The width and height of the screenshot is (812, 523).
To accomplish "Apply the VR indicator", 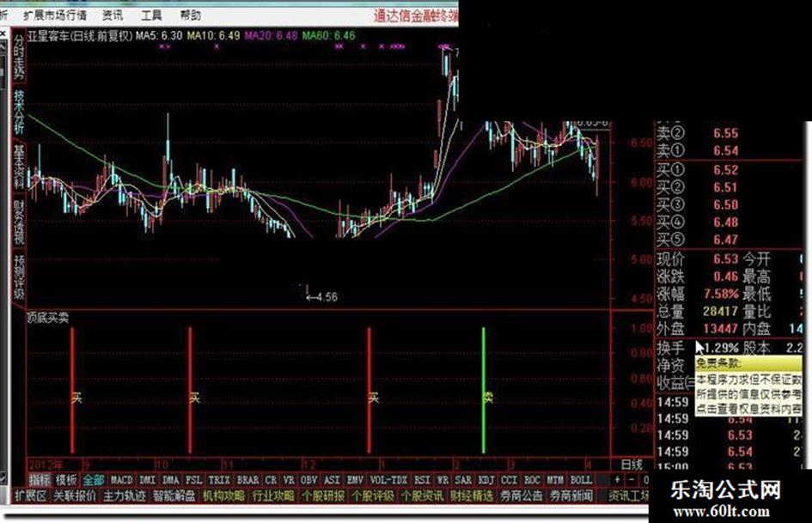I will coord(289,480).
